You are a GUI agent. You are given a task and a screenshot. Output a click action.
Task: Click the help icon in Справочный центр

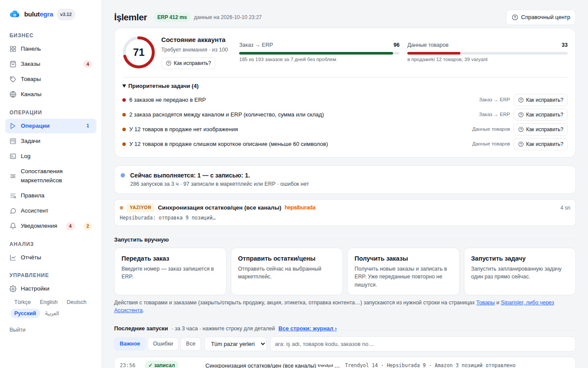[x=515, y=17]
